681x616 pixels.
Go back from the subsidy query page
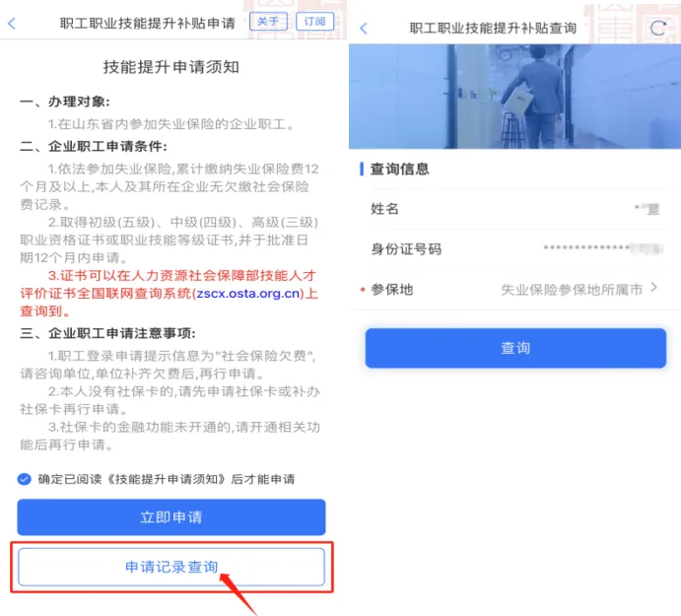364,29
